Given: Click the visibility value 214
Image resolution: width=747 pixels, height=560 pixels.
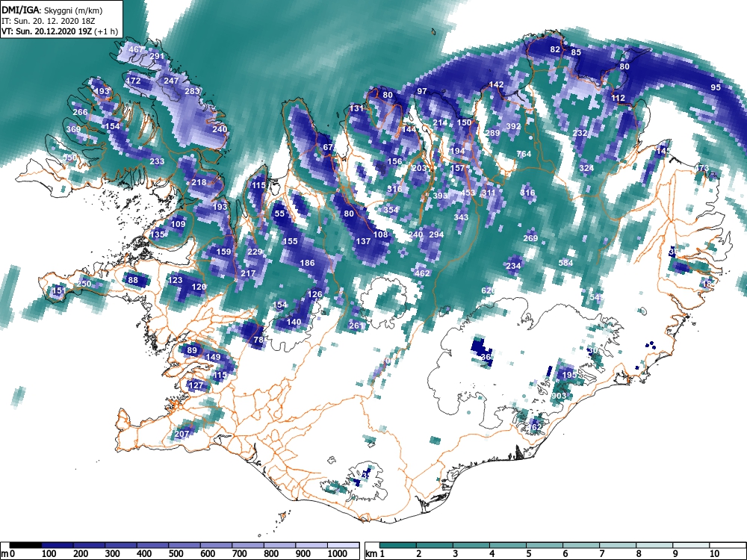Looking at the screenshot, I should [x=440, y=123].
